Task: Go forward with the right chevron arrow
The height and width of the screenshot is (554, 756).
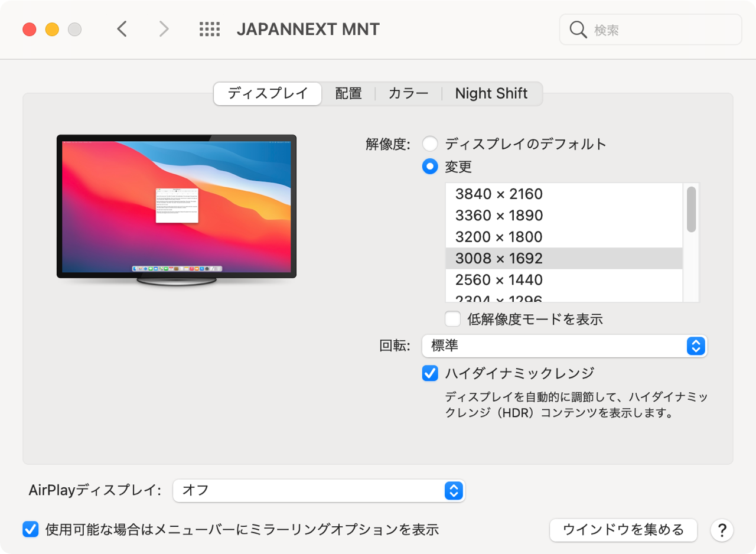Action: [x=164, y=29]
